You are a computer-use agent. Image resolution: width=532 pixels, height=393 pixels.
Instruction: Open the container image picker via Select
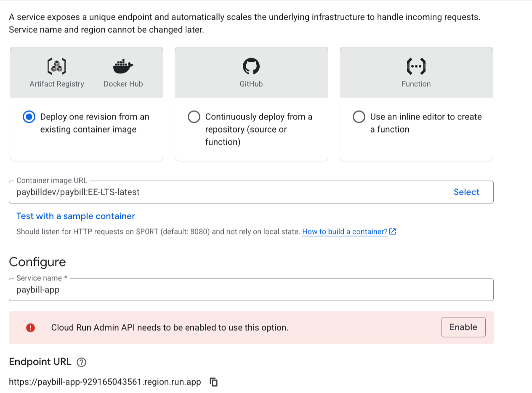[466, 192]
